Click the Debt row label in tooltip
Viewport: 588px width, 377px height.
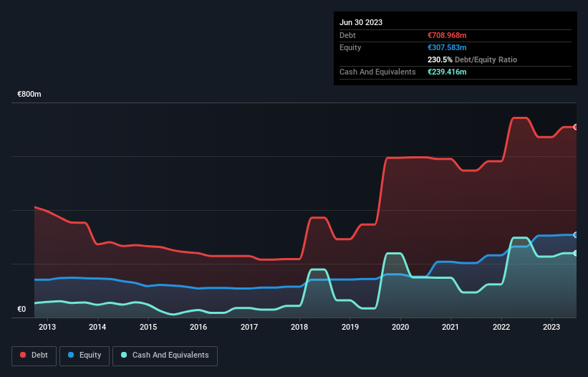[x=347, y=35]
